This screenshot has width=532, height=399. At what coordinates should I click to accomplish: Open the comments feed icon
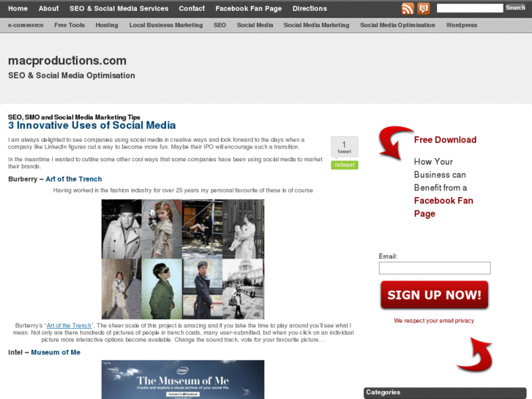[x=424, y=9]
